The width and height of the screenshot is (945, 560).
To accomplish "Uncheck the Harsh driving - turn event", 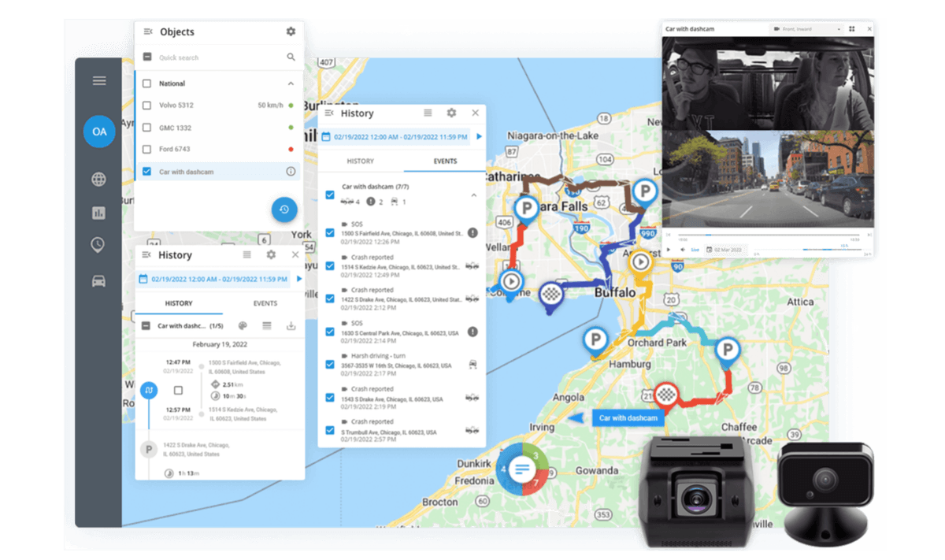I will [x=330, y=365].
